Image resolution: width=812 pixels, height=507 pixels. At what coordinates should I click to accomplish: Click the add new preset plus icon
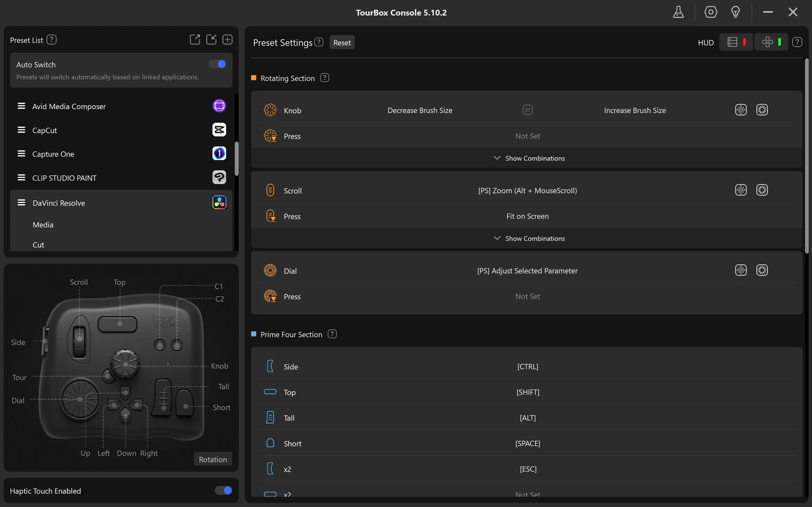[x=227, y=40]
